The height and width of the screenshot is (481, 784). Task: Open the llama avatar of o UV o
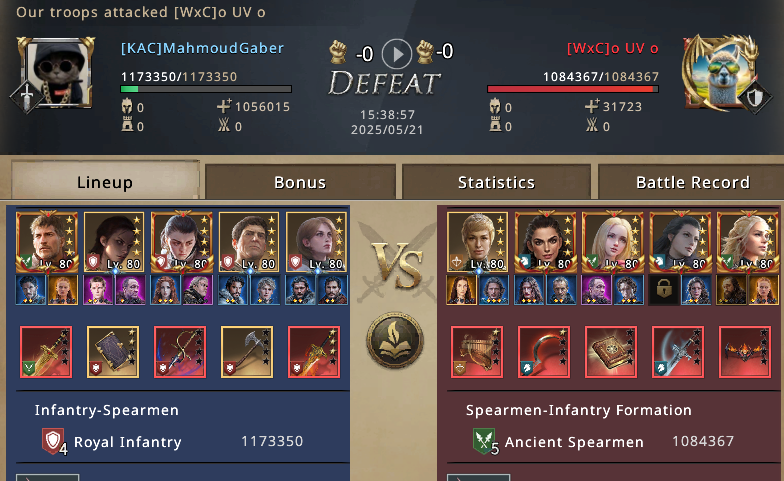[x=720, y=74]
